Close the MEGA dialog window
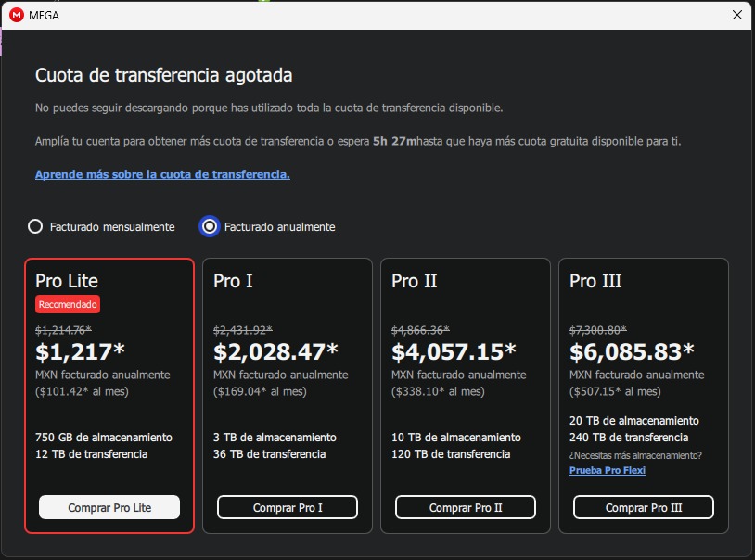 (x=736, y=15)
